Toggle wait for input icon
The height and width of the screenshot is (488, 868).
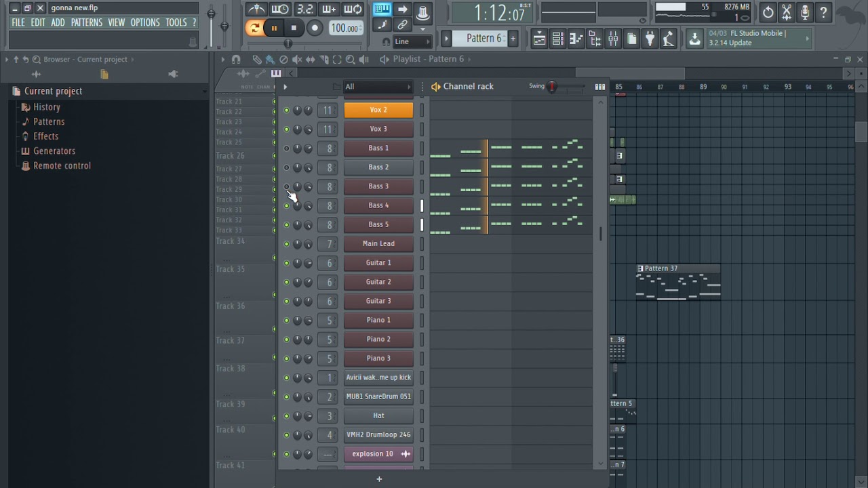(x=280, y=9)
